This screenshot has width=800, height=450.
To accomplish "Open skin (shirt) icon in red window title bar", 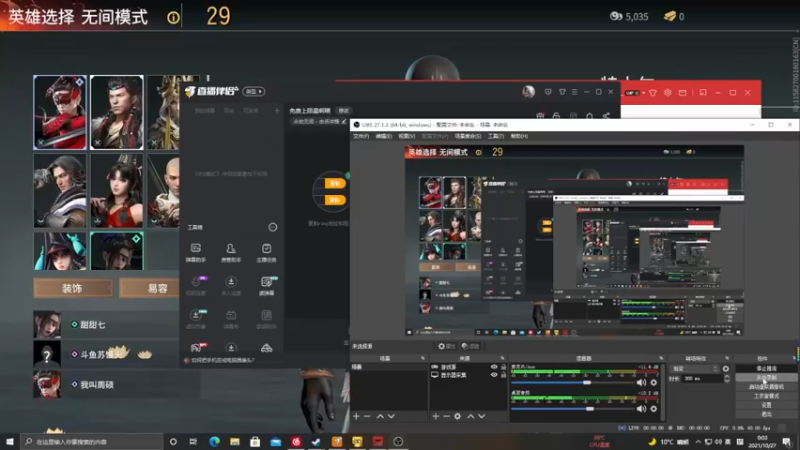I will click(653, 93).
